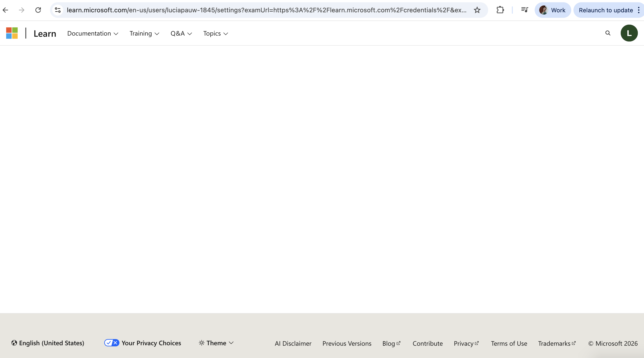Reload the page

tap(38, 10)
